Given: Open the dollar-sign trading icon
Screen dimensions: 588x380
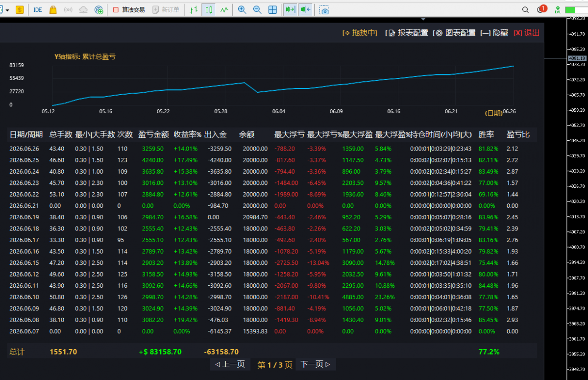Looking at the screenshot, I should point(20,9).
